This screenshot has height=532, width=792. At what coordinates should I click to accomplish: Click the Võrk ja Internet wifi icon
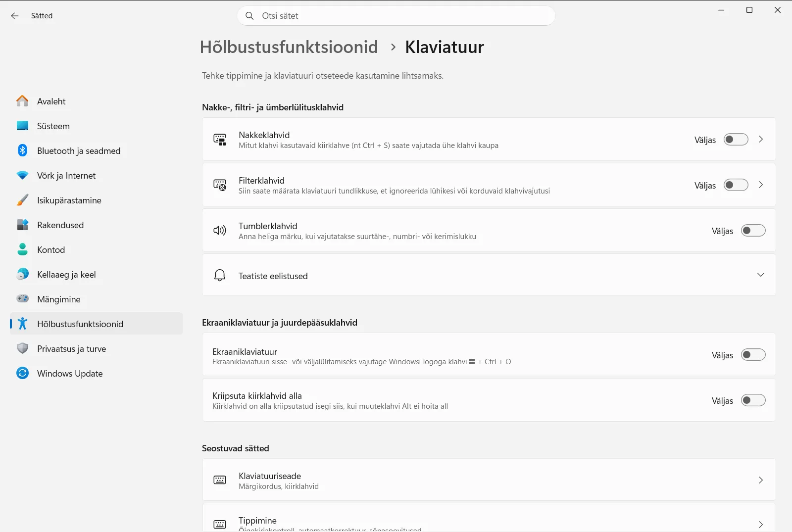22,175
